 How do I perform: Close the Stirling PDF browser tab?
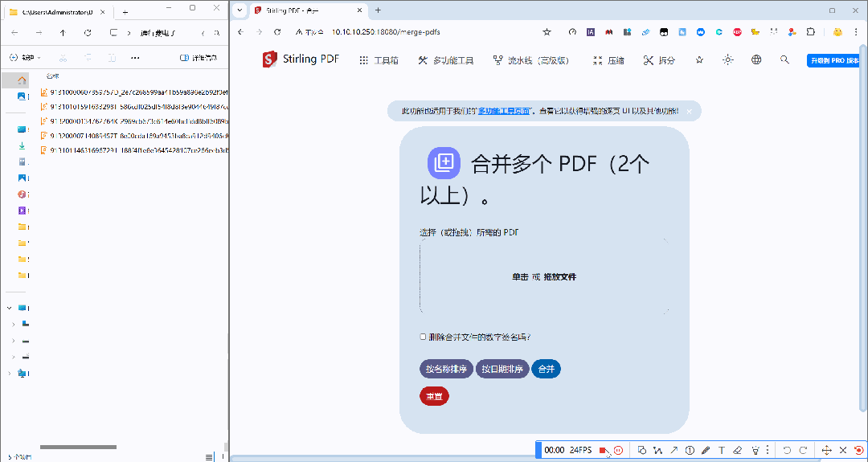(x=360, y=10)
